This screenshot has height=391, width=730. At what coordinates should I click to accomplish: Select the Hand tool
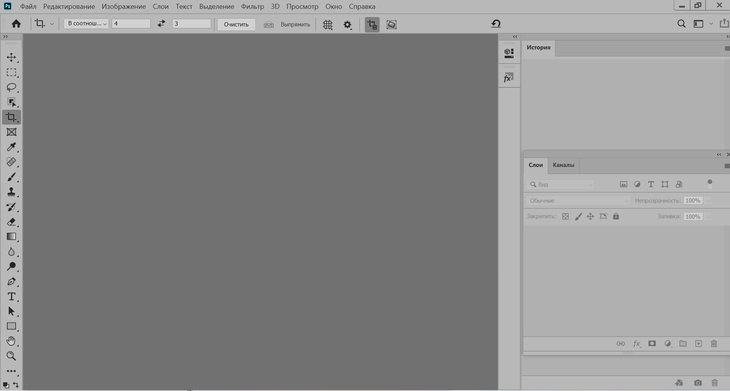tap(11, 341)
